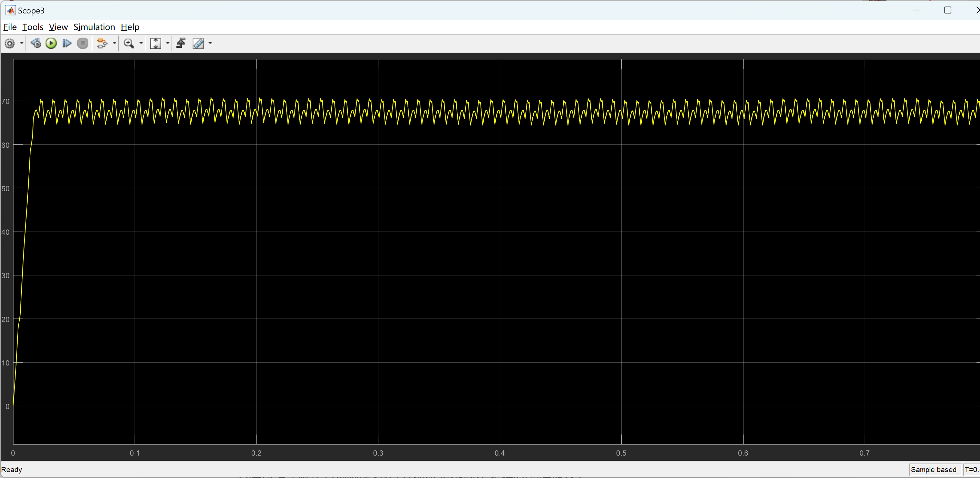
Task: Stop the running simulation
Action: (x=83, y=43)
